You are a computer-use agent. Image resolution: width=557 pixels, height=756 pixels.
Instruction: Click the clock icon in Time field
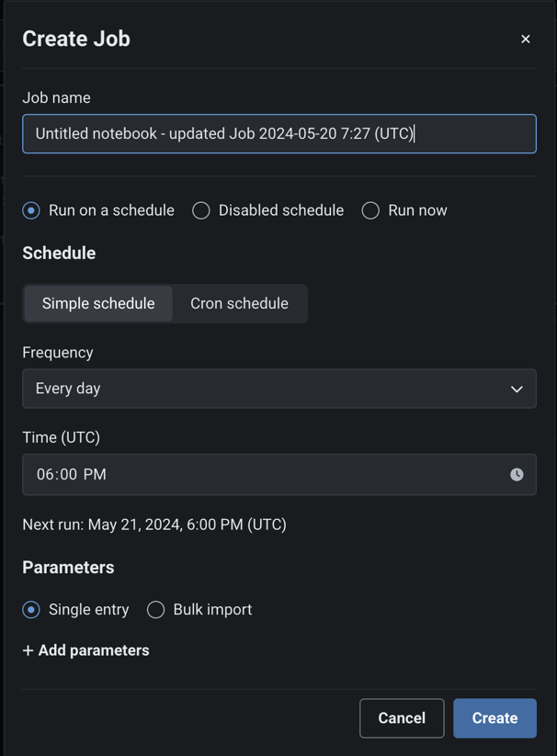tap(517, 475)
